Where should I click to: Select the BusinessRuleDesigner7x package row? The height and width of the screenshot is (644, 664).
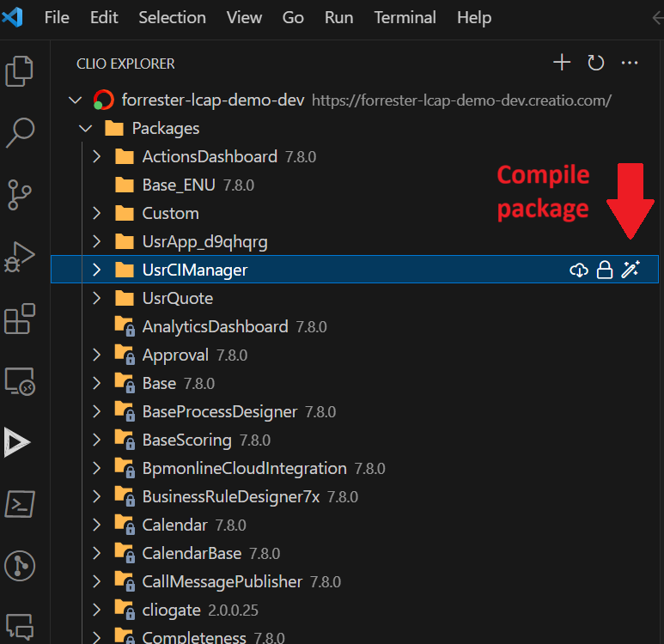point(355,496)
